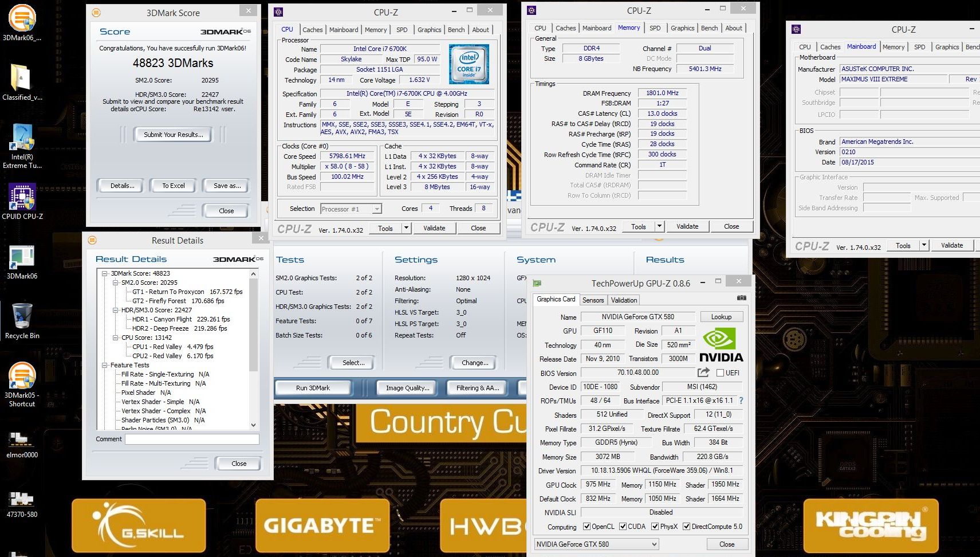
Task: Click the 3DMark Score window title icon
Action: (96, 13)
